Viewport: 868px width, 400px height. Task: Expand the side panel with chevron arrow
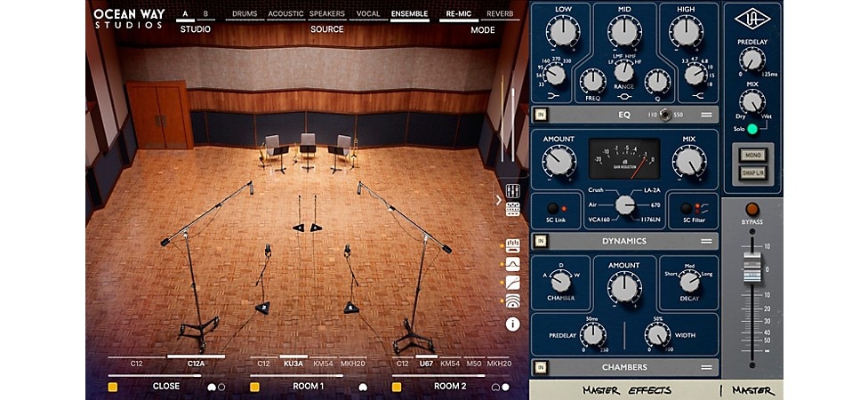pos(498,200)
